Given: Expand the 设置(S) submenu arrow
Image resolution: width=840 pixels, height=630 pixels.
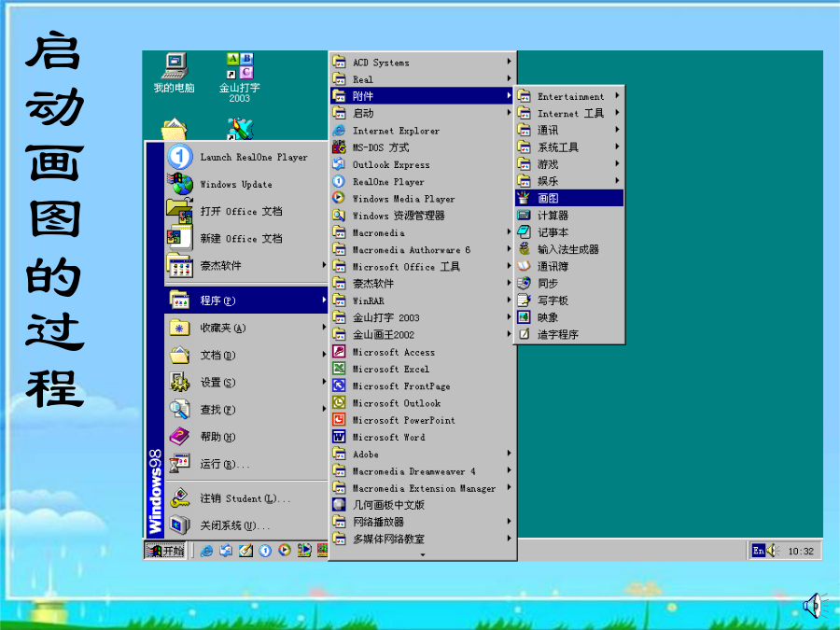Looking at the screenshot, I should click(x=324, y=382).
